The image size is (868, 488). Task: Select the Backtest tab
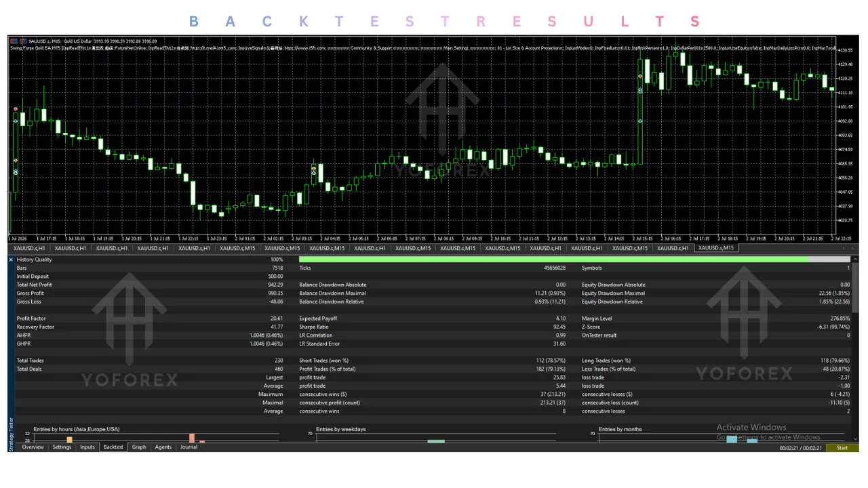tap(113, 447)
